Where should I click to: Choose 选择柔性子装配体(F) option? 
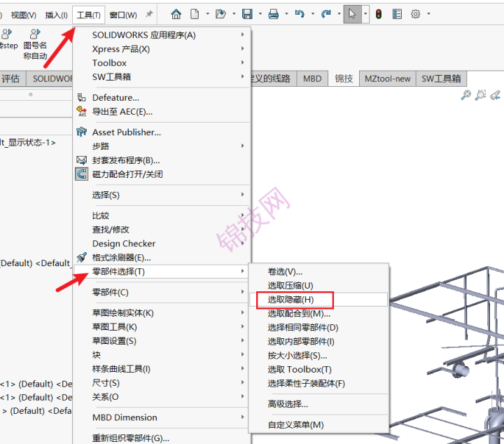coord(318,384)
